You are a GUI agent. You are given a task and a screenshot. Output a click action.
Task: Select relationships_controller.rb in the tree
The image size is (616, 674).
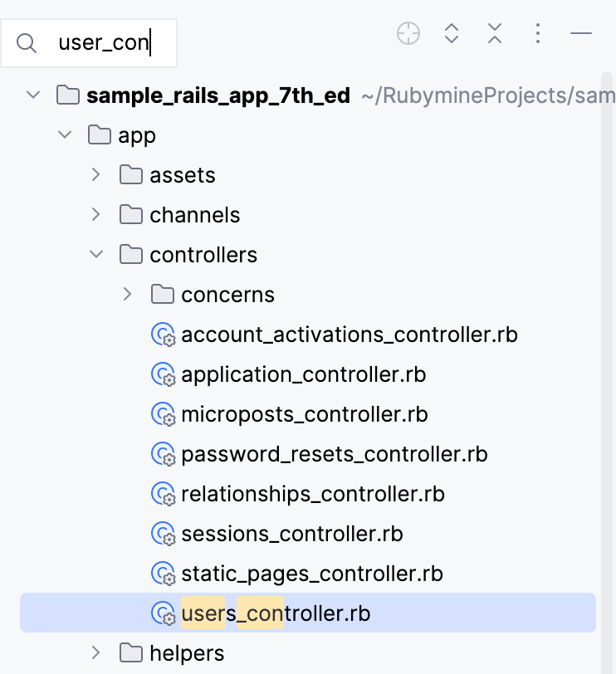[313, 493]
